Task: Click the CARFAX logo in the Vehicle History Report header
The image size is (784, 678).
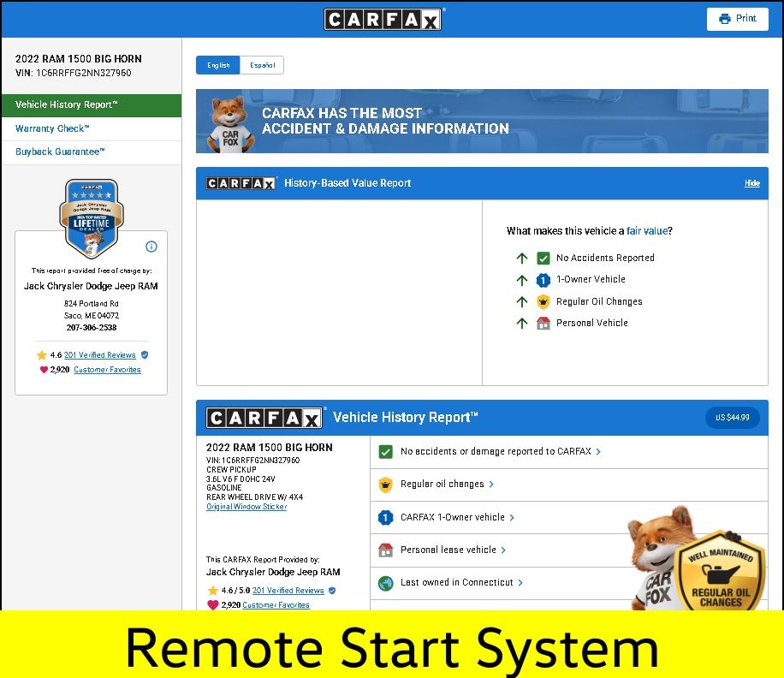Action: pos(264,418)
